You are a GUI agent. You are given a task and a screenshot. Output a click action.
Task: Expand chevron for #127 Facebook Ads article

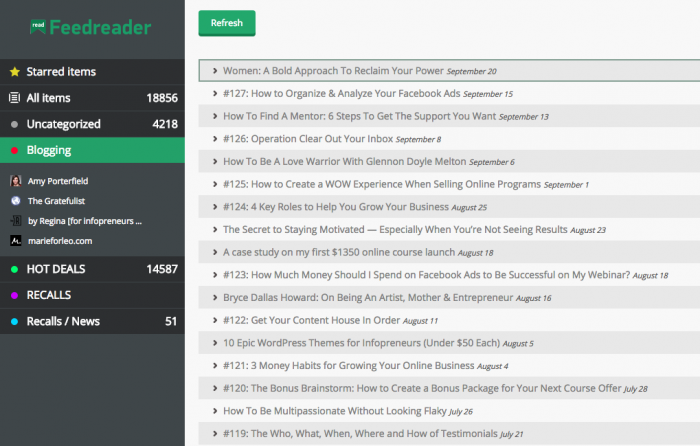coord(215,93)
